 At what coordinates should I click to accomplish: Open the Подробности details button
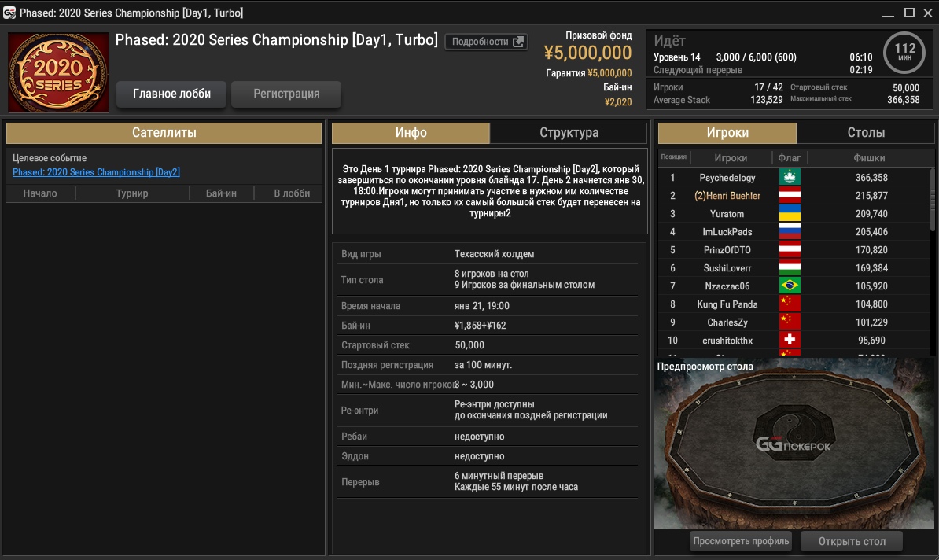(x=487, y=42)
